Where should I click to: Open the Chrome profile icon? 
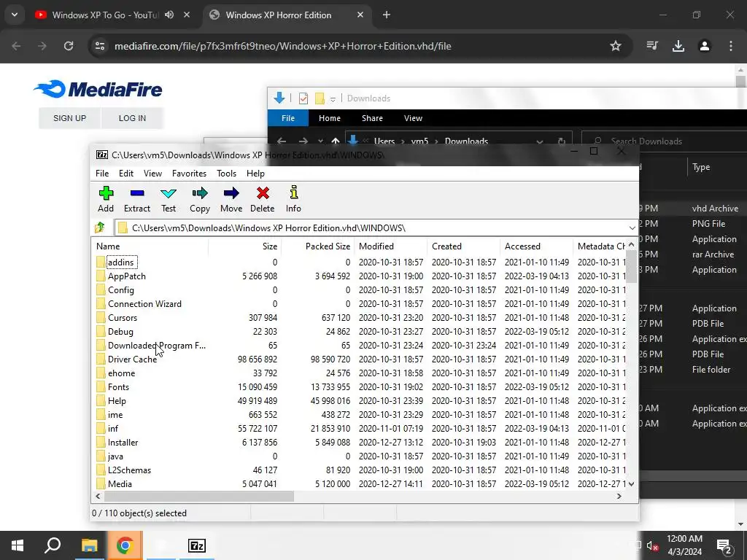click(x=705, y=46)
